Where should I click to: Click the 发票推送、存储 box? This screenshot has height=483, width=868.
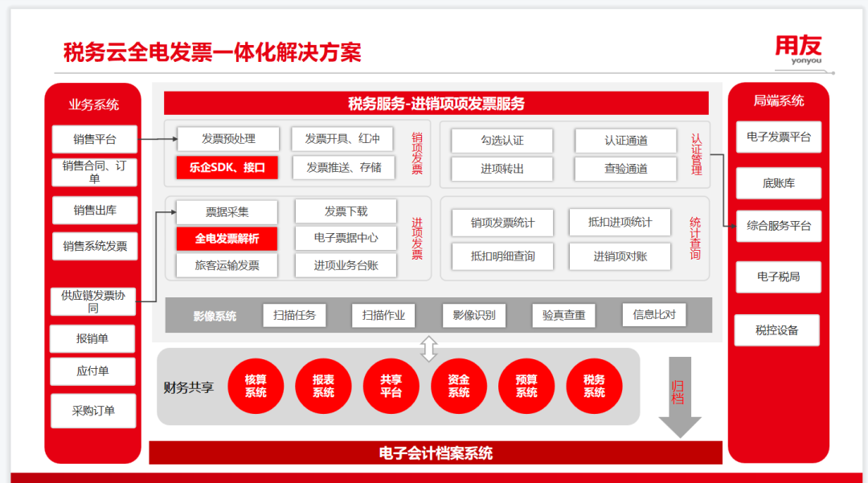(x=344, y=168)
